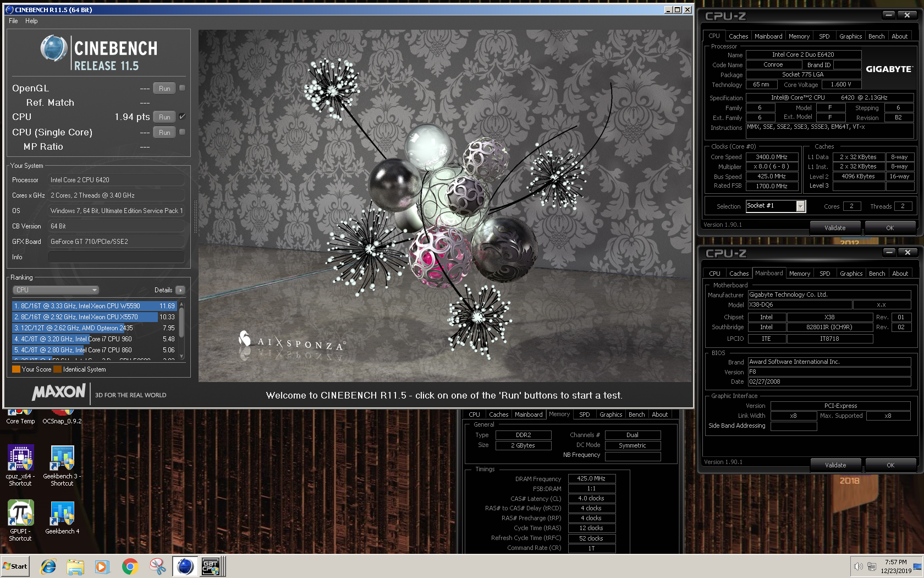Image resolution: width=924 pixels, height=578 pixels.
Task: Click the MAXON logo
Action: 59,392
